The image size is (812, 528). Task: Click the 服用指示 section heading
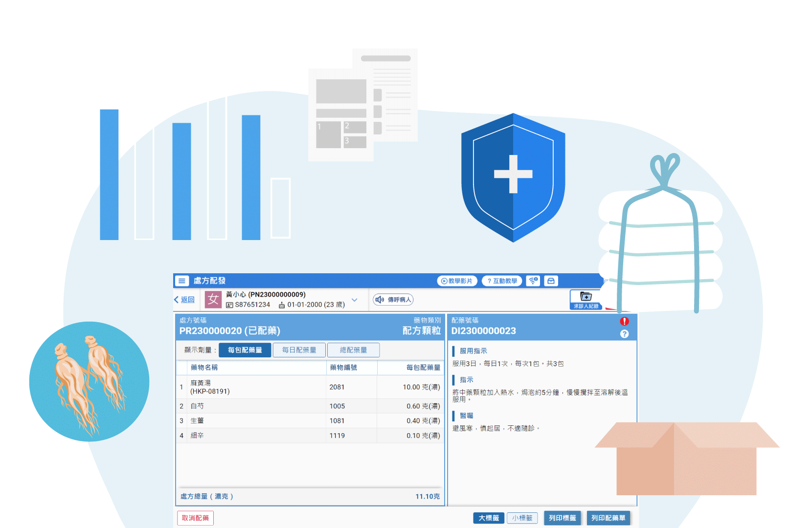(x=473, y=351)
